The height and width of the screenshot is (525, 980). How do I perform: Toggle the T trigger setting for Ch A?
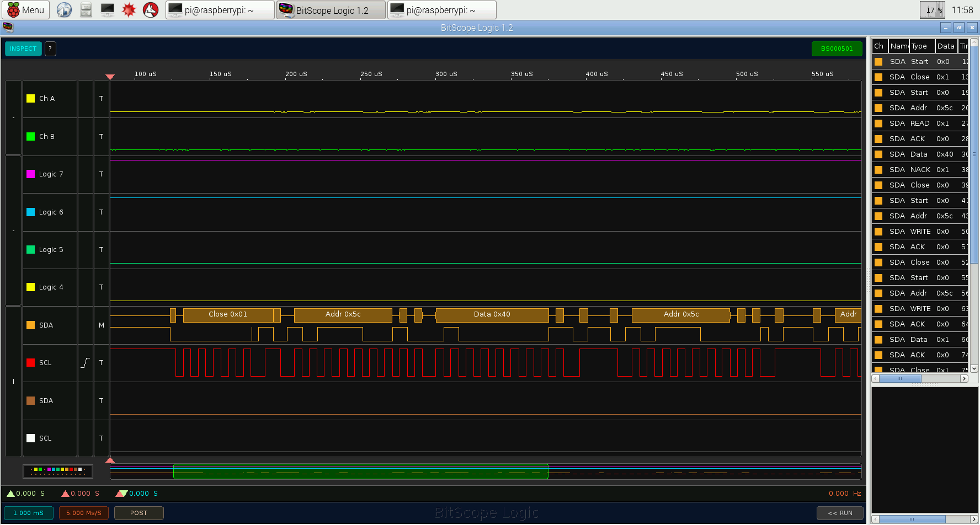point(101,98)
